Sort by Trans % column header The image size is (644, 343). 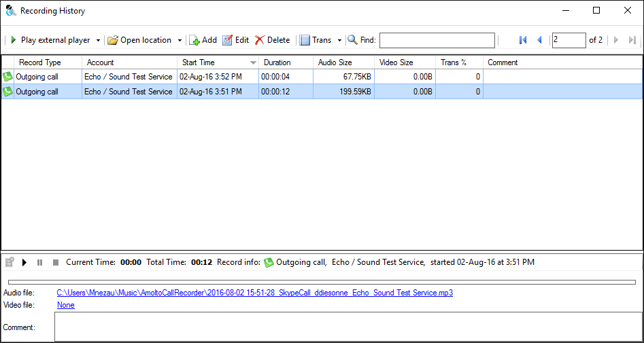(x=459, y=62)
